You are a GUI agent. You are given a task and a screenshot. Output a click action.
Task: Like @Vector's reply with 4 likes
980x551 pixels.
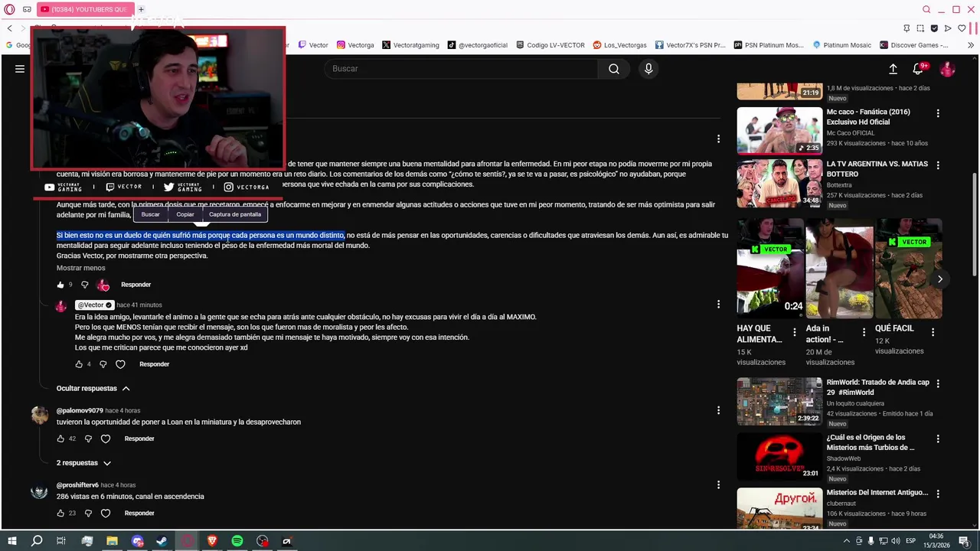[79, 364]
